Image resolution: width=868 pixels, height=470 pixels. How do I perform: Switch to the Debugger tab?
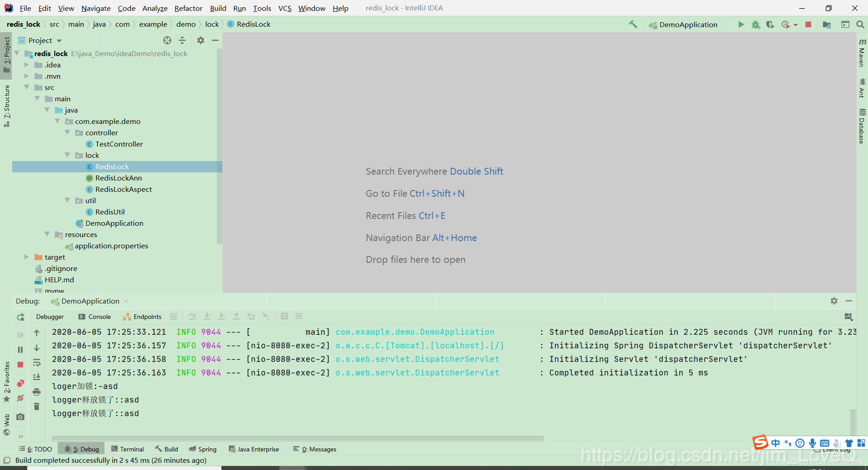50,317
